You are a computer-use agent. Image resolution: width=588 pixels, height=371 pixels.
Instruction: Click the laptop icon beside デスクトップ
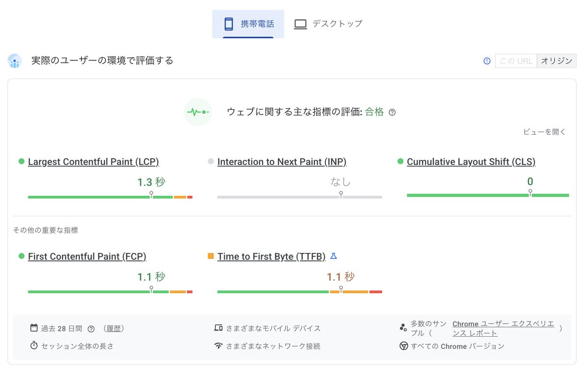click(300, 23)
